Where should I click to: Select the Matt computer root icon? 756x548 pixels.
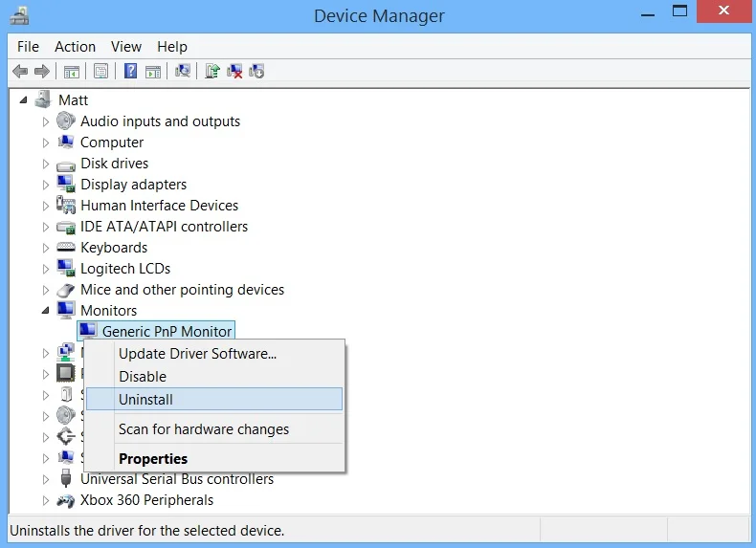[43, 99]
